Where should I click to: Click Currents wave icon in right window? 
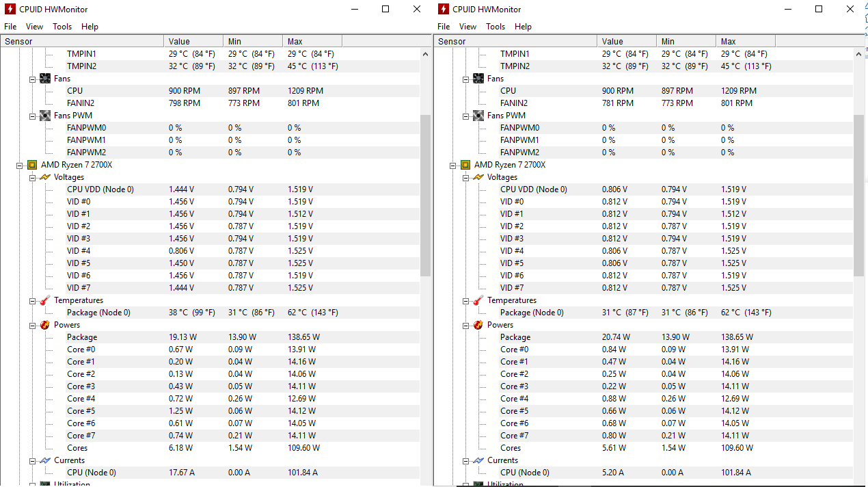[x=478, y=460]
